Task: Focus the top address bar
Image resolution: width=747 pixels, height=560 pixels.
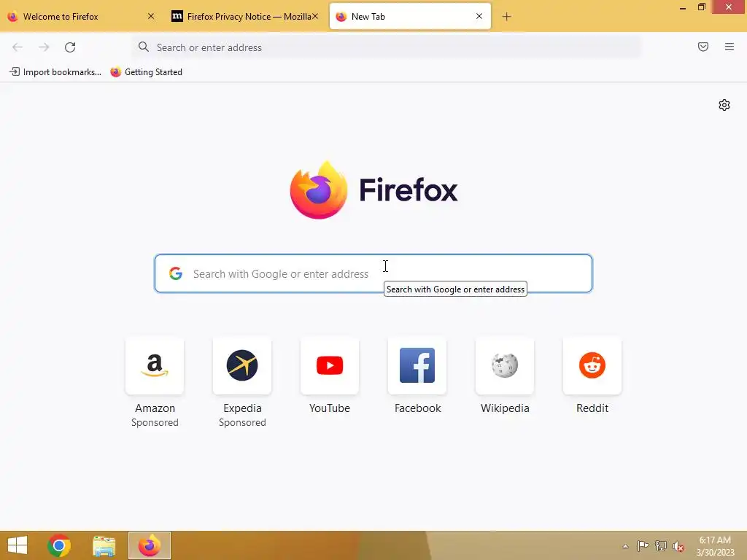Action: pos(387,47)
